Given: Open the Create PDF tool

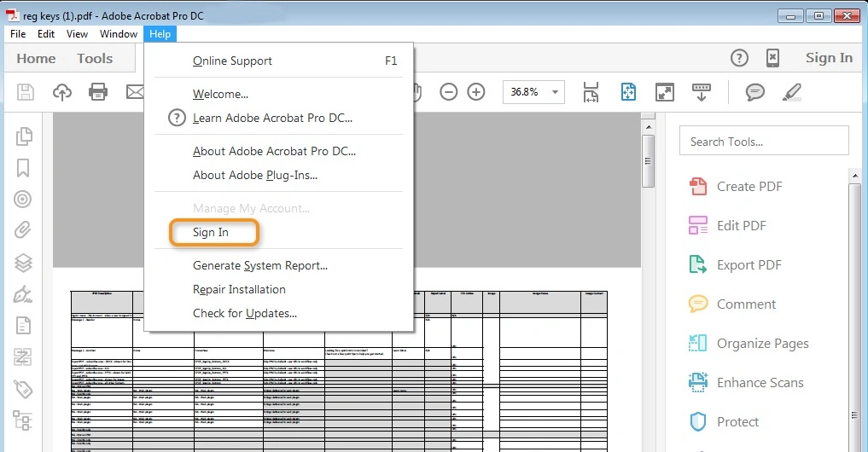Looking at the screenshot, I should [737, 187].
